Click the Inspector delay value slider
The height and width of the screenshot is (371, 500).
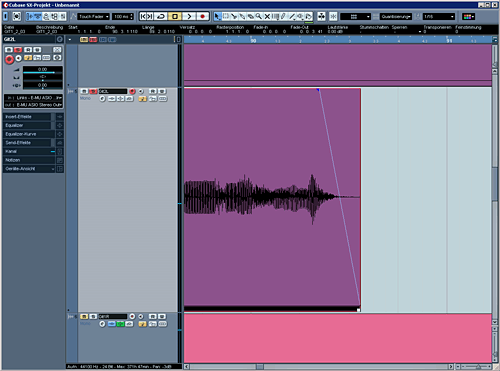[x=43, y=86]
